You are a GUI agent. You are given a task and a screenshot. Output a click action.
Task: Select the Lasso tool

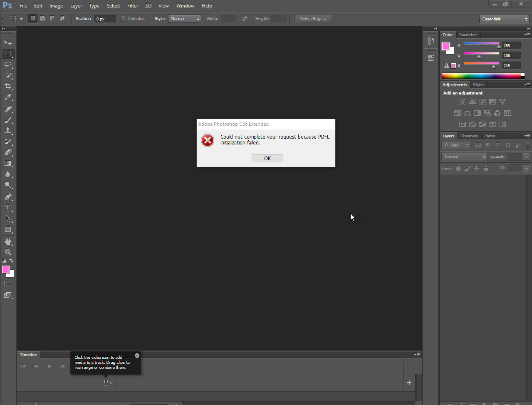click(x=7, y=65)
